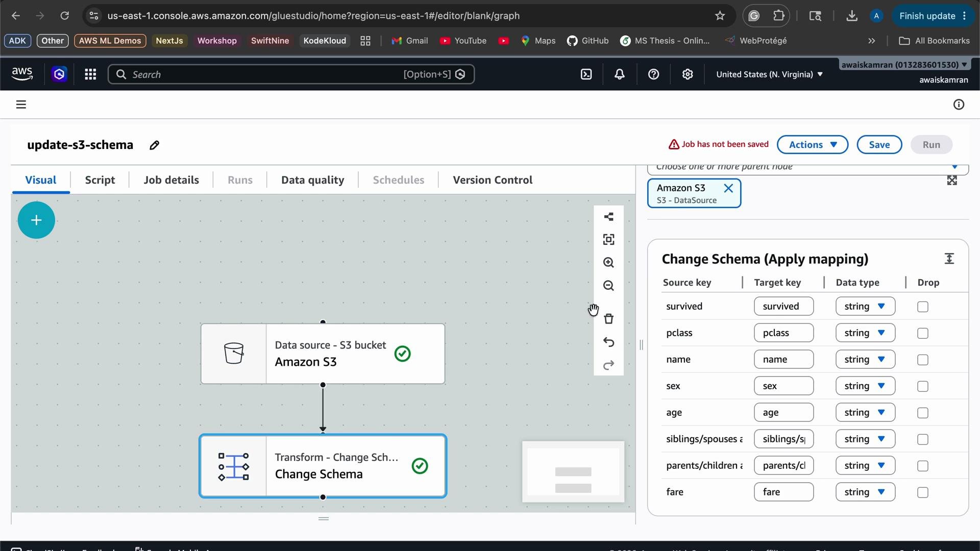
Task: Open the account menu awaiskamran
Action: pos(904,65)
